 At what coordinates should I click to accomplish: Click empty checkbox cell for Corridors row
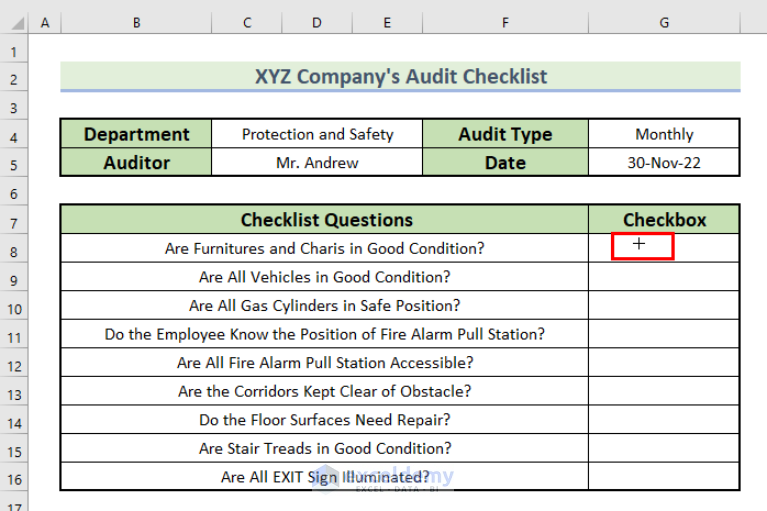tap(664, 391)
